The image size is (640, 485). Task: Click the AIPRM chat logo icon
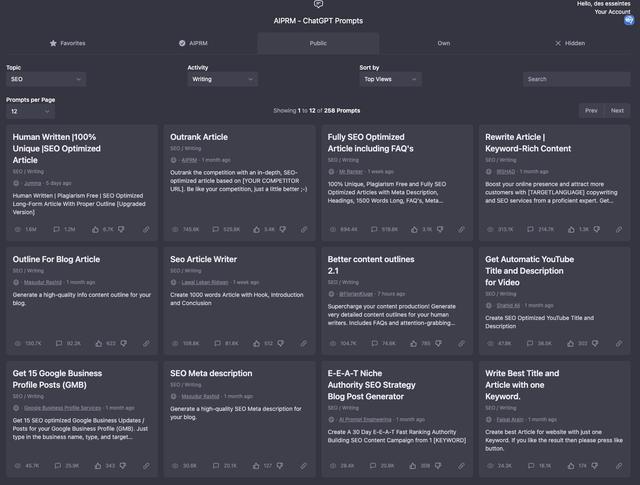[318, 4]
